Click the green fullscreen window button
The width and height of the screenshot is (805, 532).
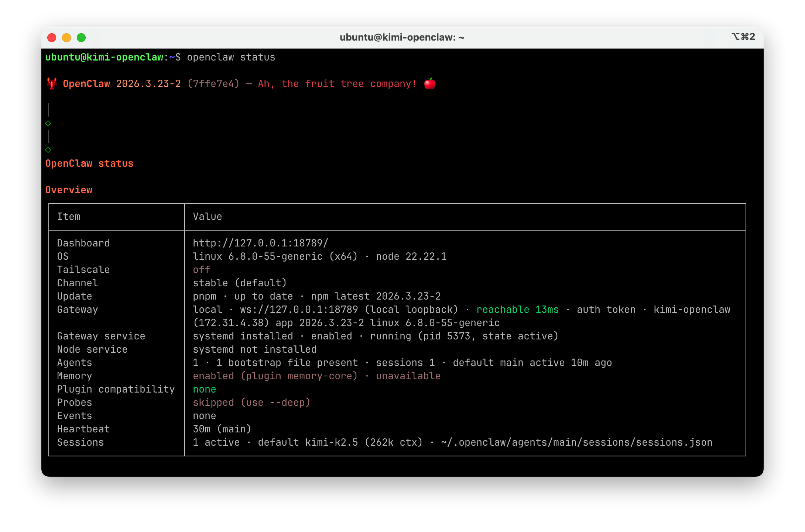point(81,38)
